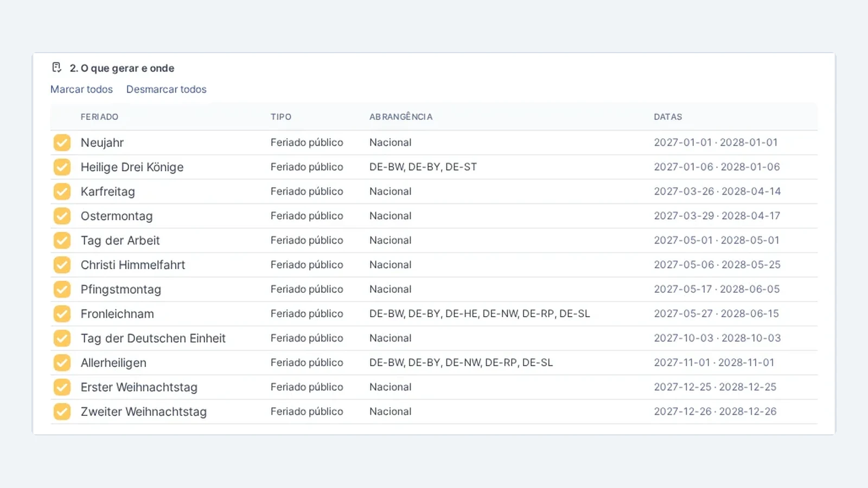Click the dates '2027-03-29 · 2028-04-17'
Screen dimensions: 868x488
click(x=717, y=216)
